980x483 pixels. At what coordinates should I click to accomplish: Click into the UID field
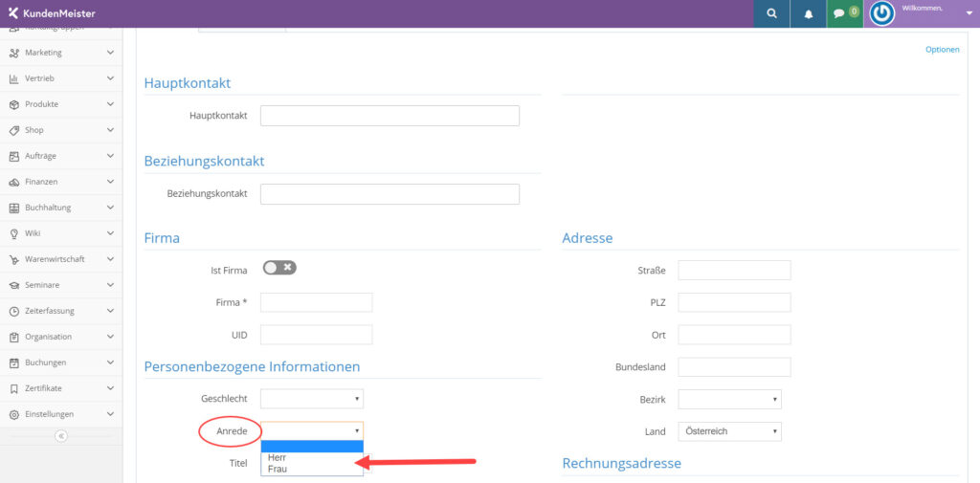(316, 335)
